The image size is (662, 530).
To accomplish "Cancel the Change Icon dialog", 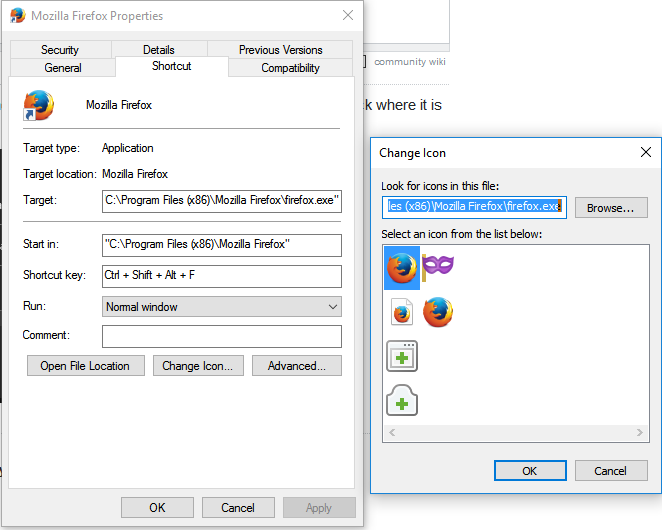I will click(611, 470).
